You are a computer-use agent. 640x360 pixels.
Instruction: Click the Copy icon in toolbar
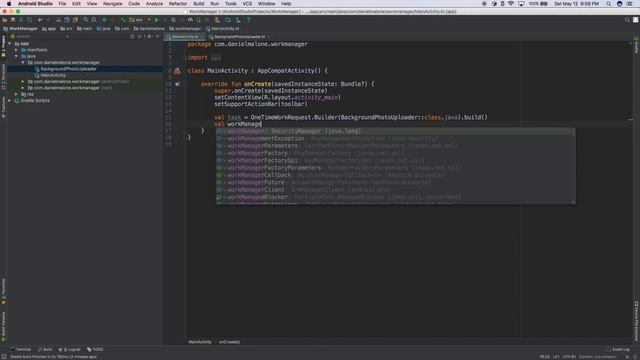pyautogui.click(x=67, y=20)
